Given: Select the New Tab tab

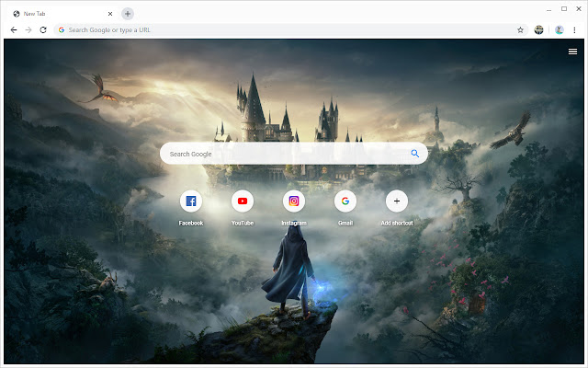Looking at the screenshot, I should point(62,14).
